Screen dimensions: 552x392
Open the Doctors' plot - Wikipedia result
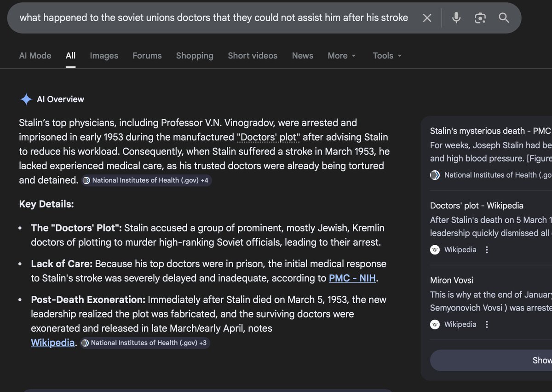pyautogui.click(x=477, y=206)
